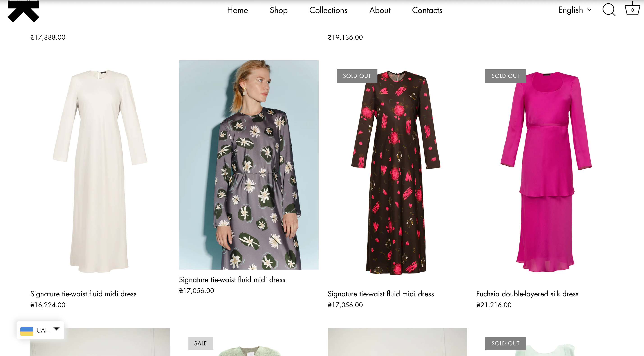The image size is (644, 356).
Task: Open the Contacts page link
Action: point(427,10)
